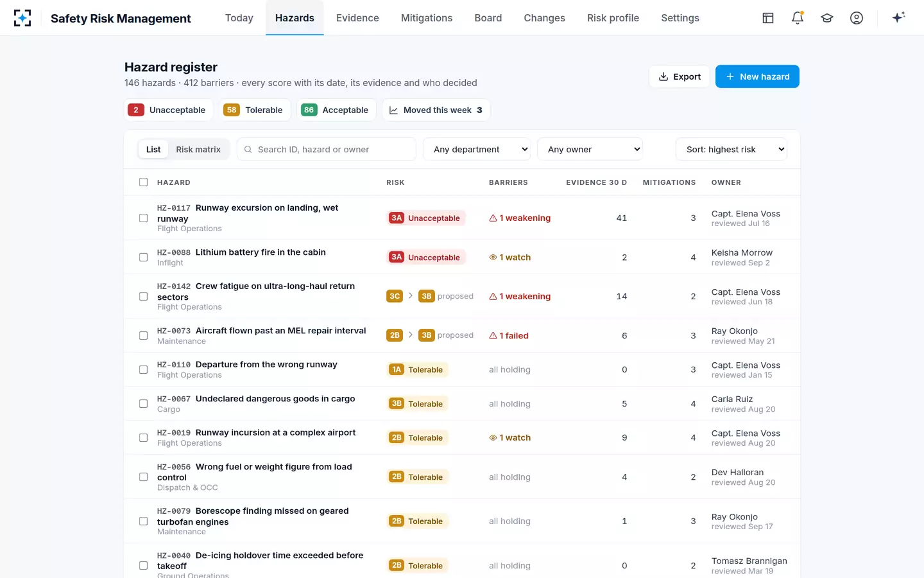Go to the Mitigations tab
The width and height of the screenshot is (924, 578).
427,18
